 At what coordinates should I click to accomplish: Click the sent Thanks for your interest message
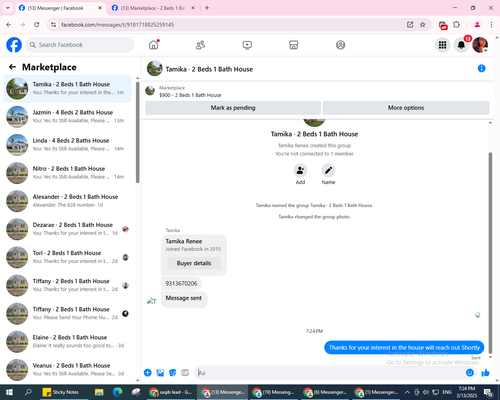tap(404, 348)
